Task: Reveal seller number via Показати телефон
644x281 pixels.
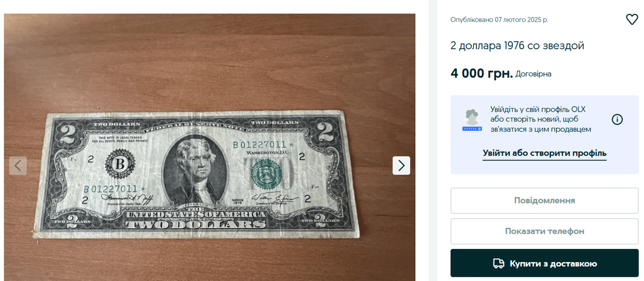Action: tap(545, 231)
